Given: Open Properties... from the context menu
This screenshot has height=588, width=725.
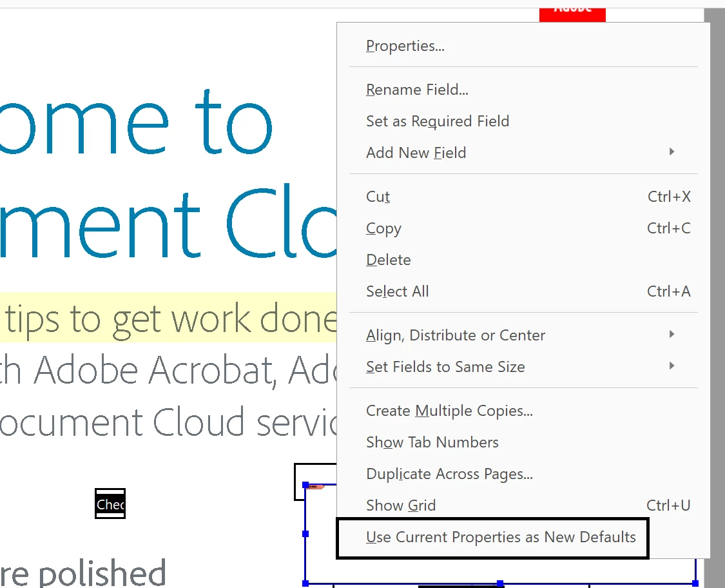Looking at the screenshot, I should 523,46.
